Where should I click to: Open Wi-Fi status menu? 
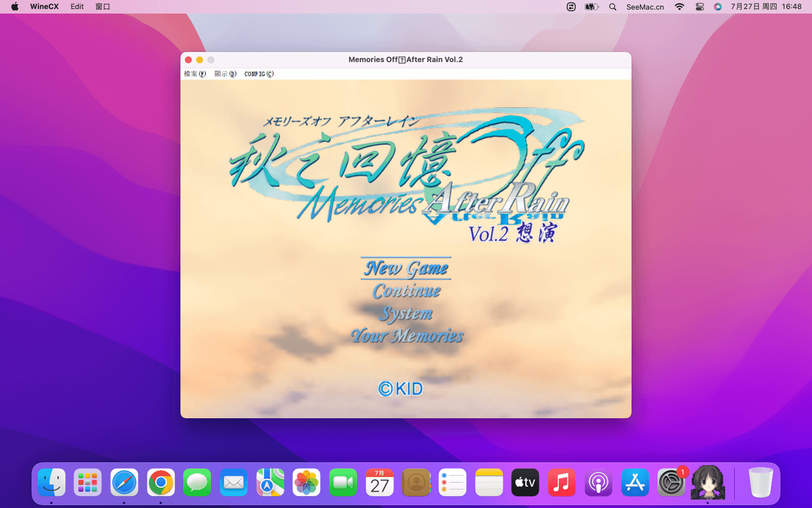point(679,7)
